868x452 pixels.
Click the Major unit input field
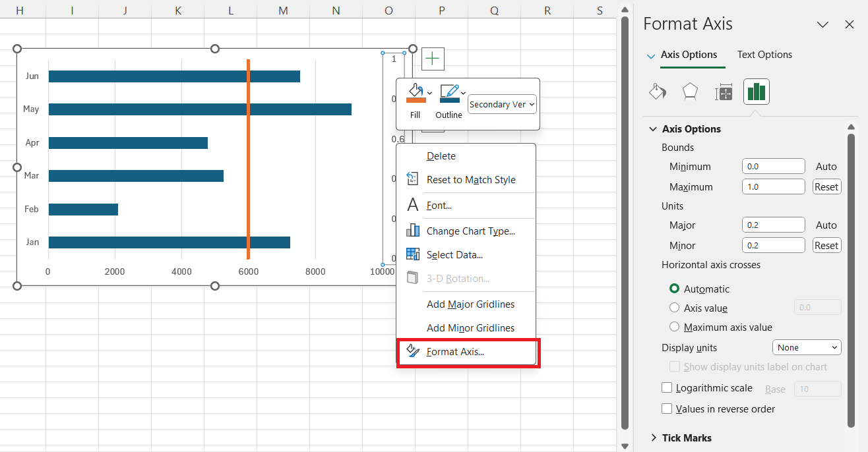pos(773,225)
